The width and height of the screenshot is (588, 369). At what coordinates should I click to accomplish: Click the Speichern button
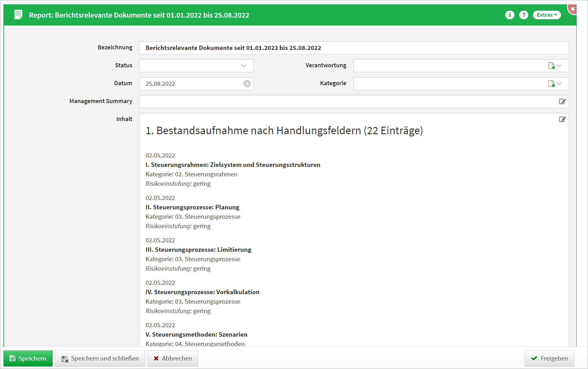coord(28,358)
